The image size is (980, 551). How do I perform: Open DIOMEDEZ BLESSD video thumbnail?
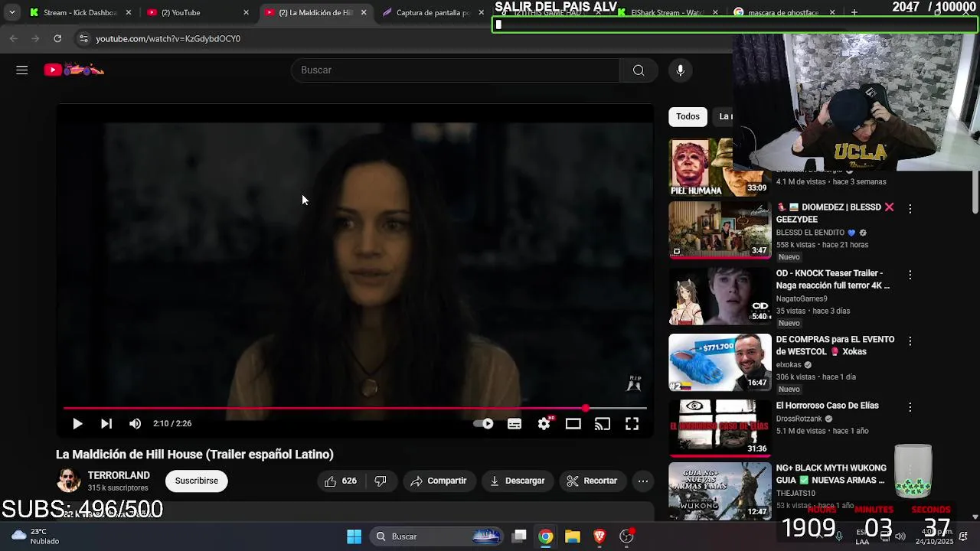point(720,230)
